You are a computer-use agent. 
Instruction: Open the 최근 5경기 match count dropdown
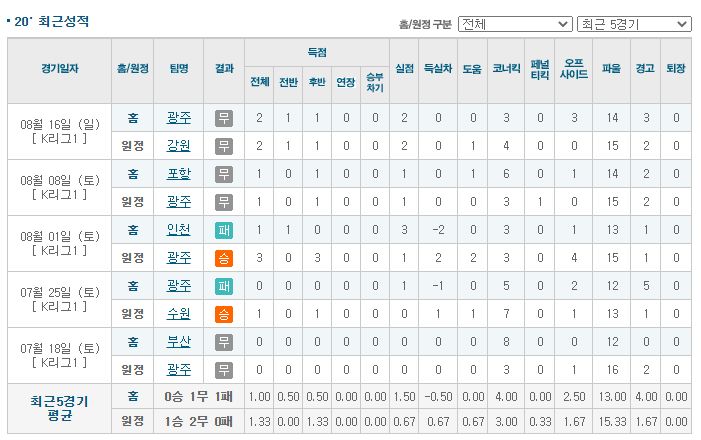pyautogui.click(x=634, y=24)
